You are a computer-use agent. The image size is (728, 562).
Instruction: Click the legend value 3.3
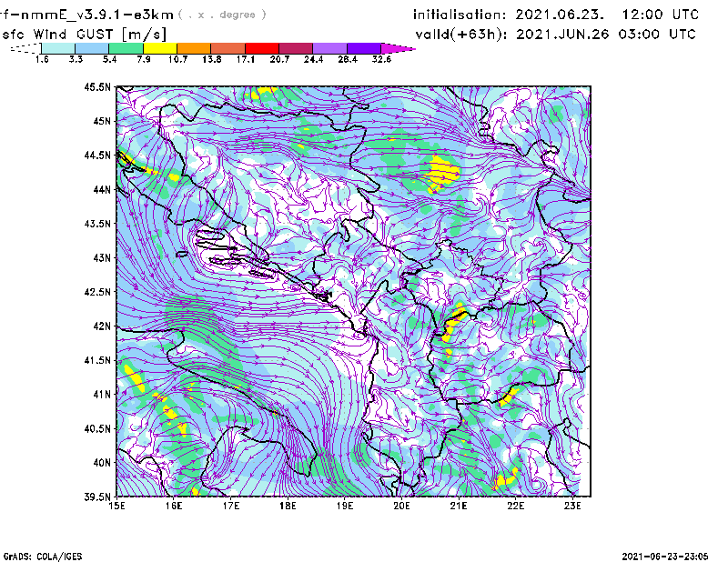tap(76, 59)
